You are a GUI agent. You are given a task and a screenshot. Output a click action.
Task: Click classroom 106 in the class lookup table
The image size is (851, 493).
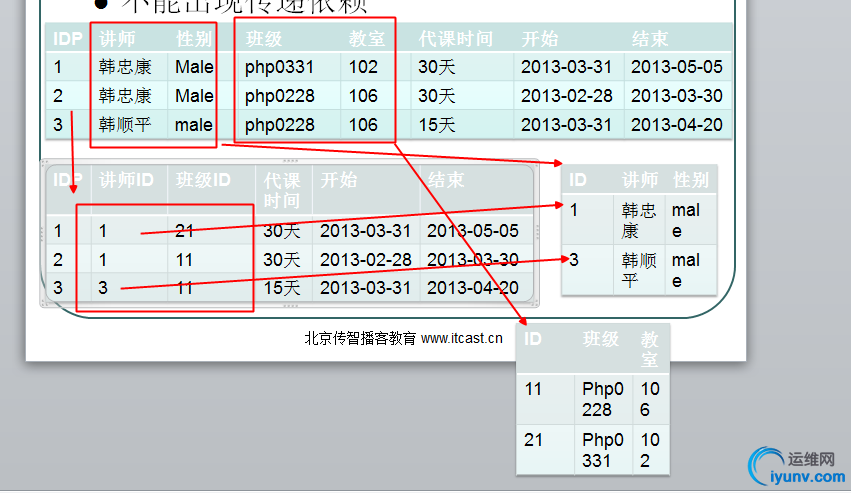650,399
